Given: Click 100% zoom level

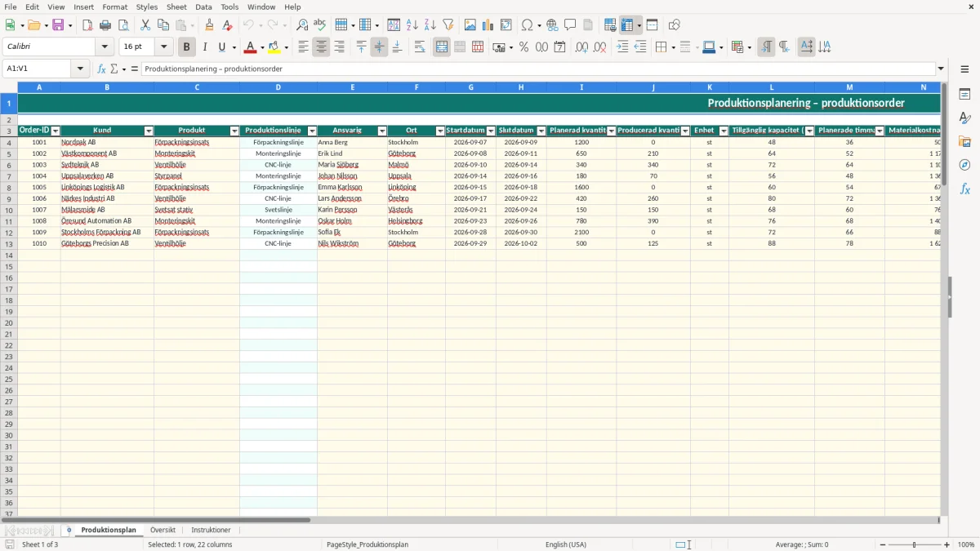Looking at the screenshot, I should (x=966, y=544).
